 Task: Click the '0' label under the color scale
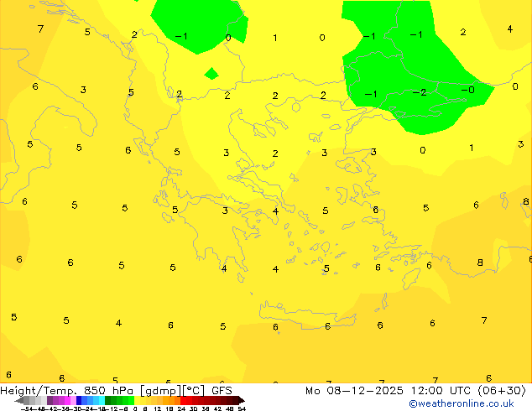click(x=135, y=408)
